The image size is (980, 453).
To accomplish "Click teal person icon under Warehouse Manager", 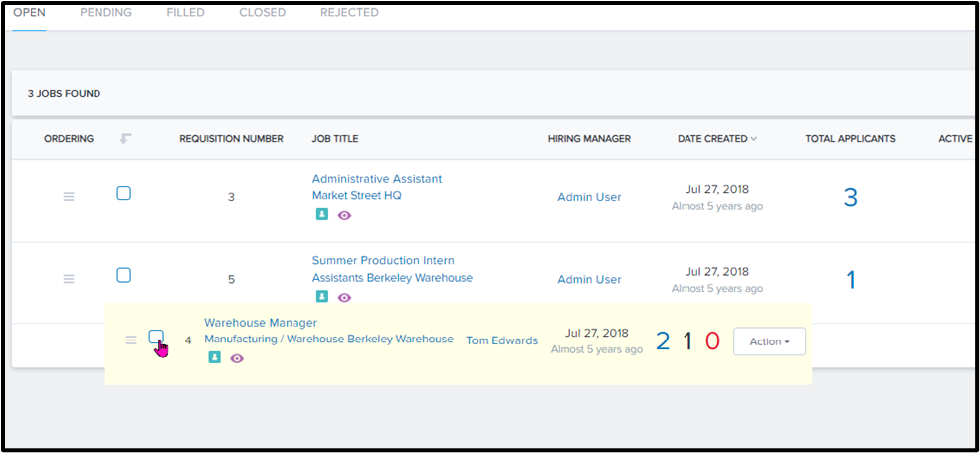I will pos(214,357).
